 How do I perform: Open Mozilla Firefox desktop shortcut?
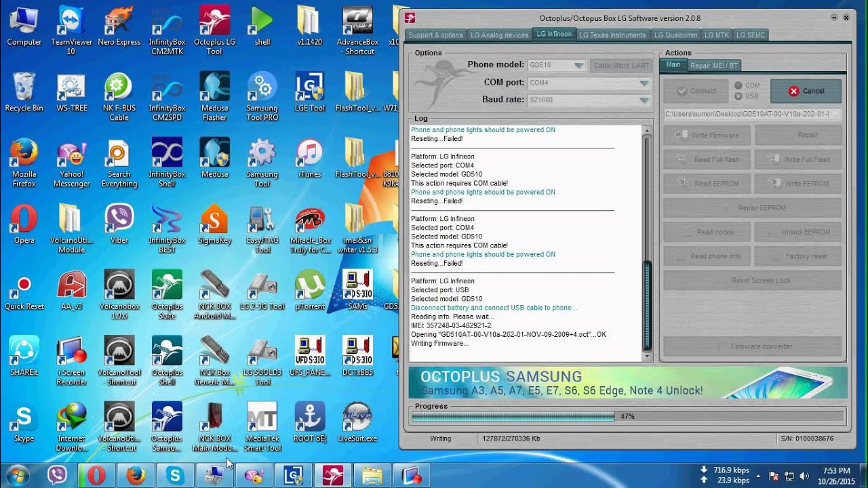tap(24, 163)
